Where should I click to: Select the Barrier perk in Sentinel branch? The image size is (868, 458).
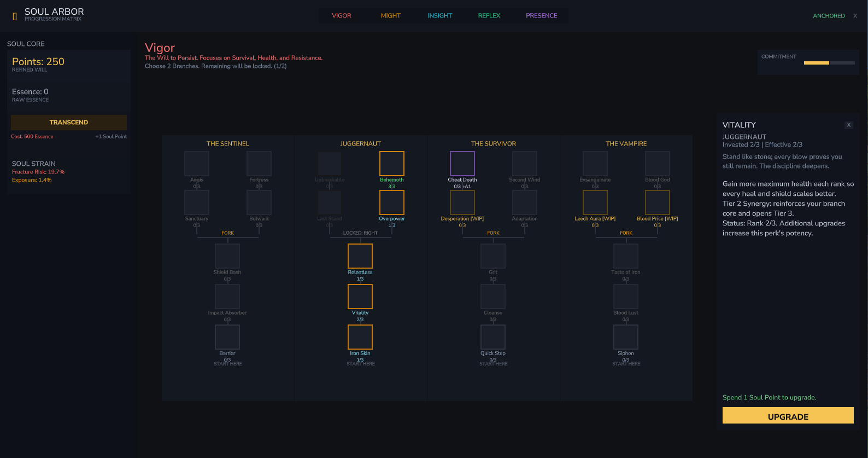pos(227,337)
